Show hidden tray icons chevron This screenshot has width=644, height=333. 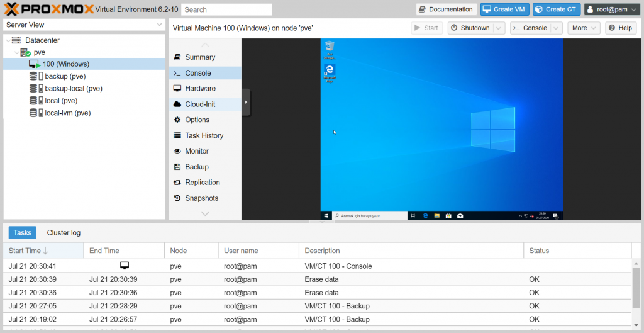(x=520, y=215)
